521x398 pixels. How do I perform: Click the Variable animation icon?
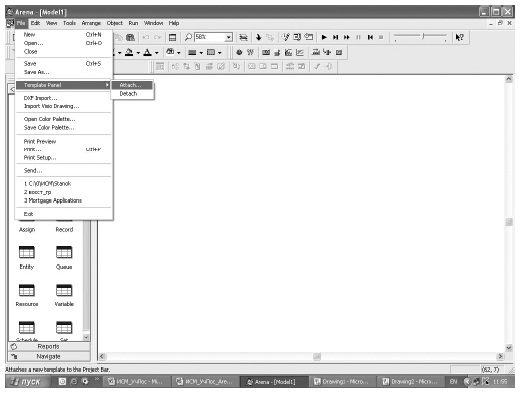pos(266,52)
